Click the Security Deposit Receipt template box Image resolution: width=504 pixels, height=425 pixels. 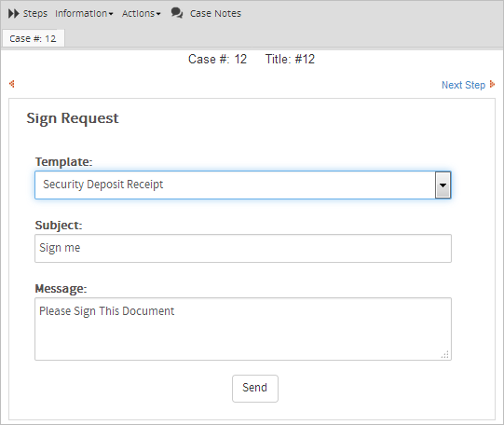pos(236,185)
